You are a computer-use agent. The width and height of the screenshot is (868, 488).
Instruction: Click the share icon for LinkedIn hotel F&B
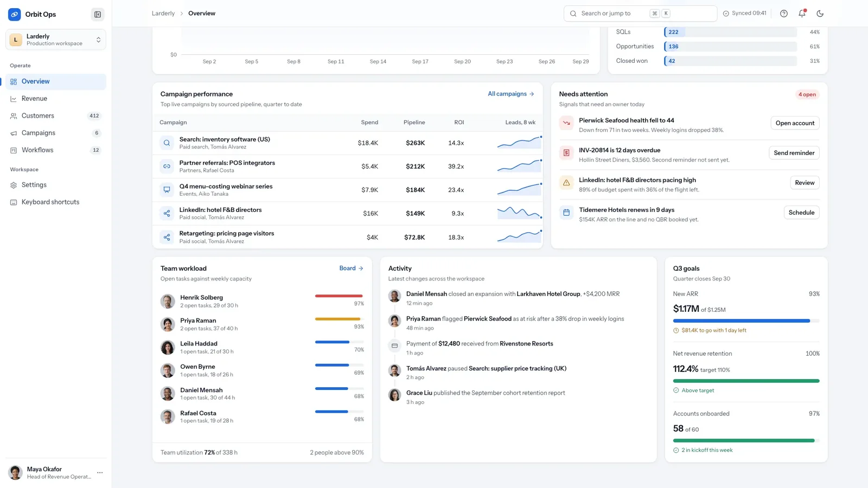point(167,214)
